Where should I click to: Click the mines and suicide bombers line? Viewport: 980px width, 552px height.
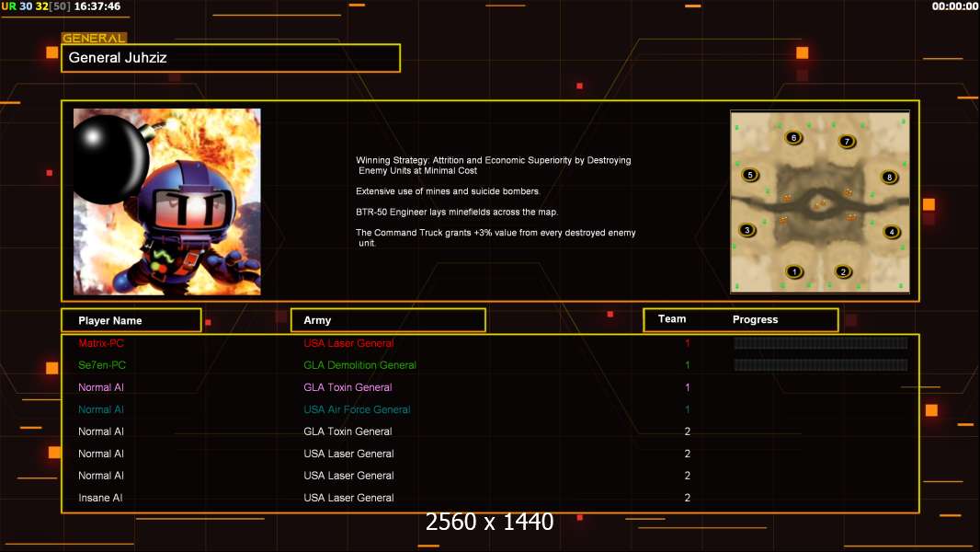point(448,191)
